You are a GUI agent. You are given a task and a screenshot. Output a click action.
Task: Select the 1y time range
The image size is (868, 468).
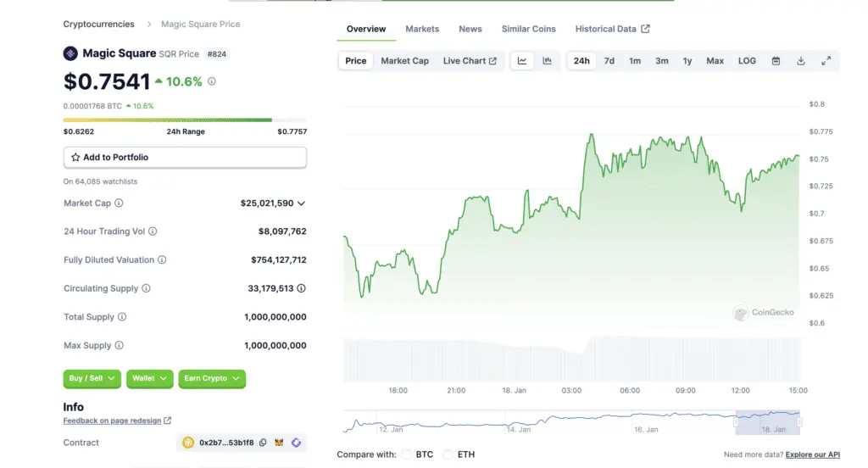coord(687,61)
